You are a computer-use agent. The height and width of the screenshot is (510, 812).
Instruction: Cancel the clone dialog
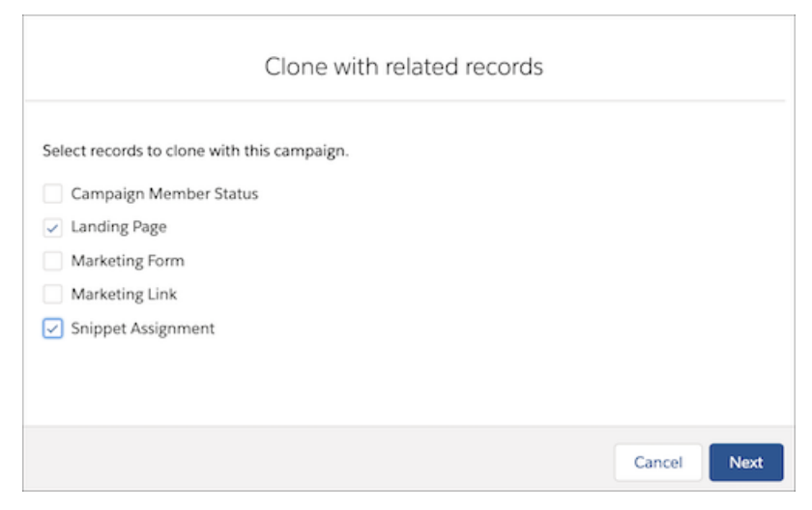(x=657, y=462)
